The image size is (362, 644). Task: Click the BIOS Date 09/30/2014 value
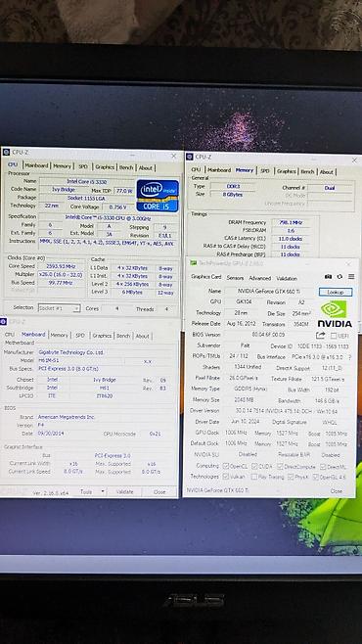(51, 434)
